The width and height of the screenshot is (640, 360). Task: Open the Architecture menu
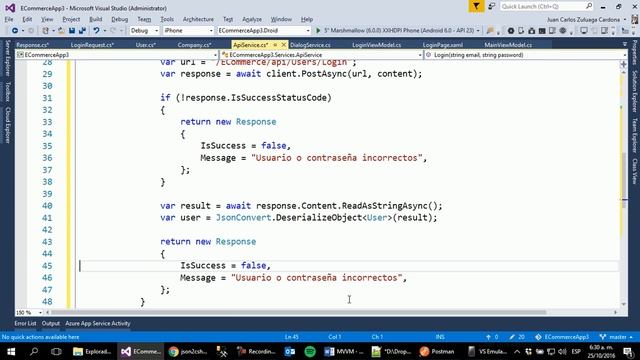[x=198, y=19]
